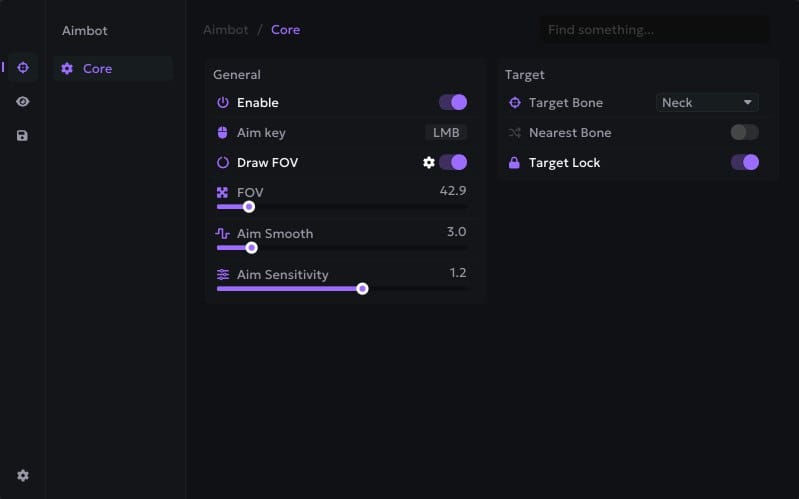
Task: Click the Aimbot breadcrumb link
Action: pos(225,29)
